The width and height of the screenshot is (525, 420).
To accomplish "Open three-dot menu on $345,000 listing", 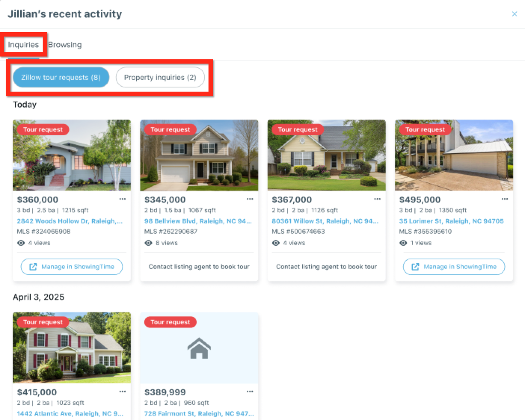I will point(250,199).
